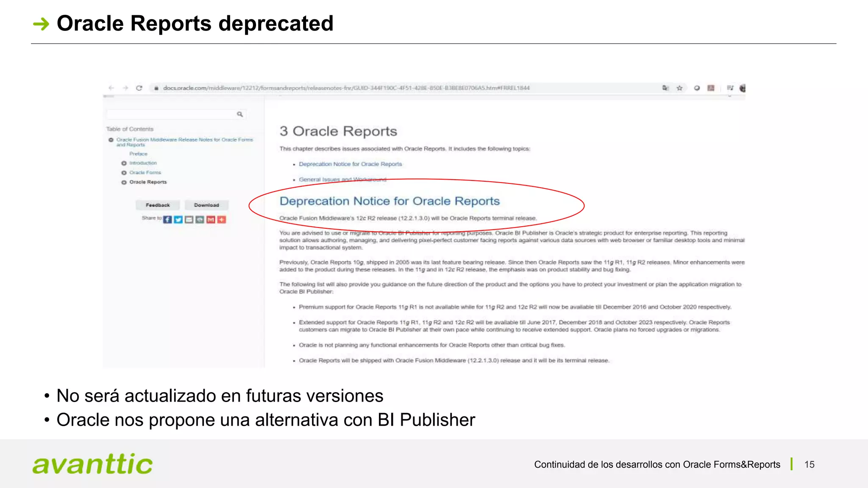Expand the Introduction tree node
This screenshot has height=488, width=868.
(124, 163)
